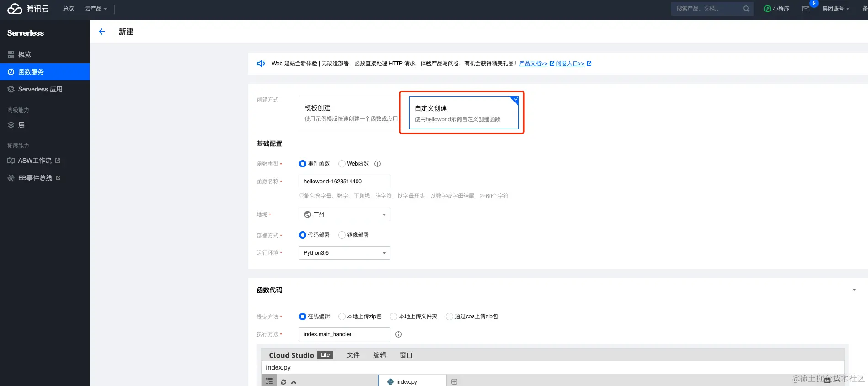Click the Tencent Cloud logo
The width and height of the screenshot is (868, 386).
pos(28,9)
